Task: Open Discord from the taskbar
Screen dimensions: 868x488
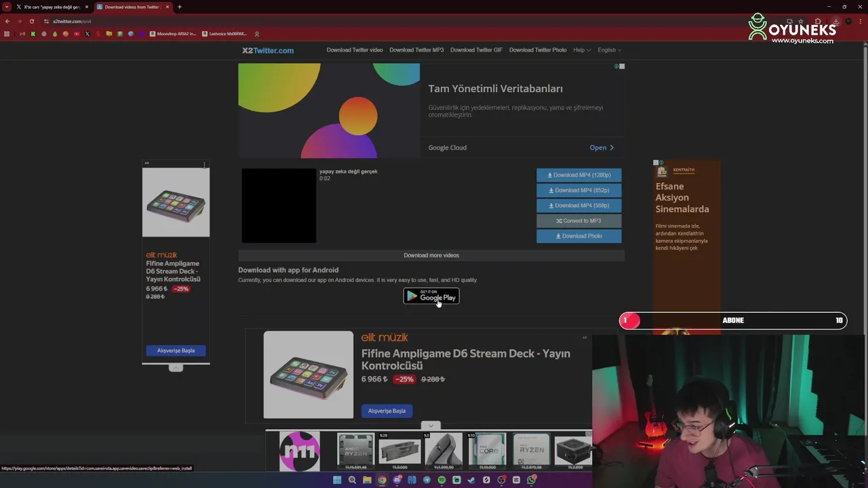Action: (397, 480)
